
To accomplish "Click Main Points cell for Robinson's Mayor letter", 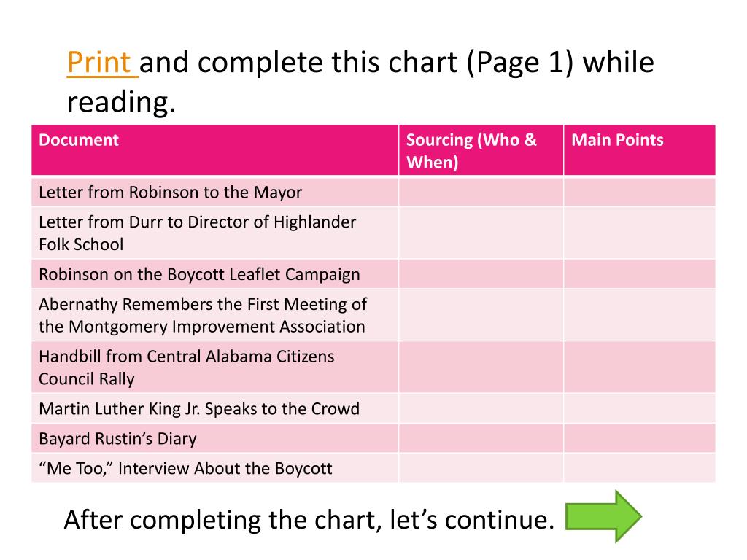I will (x=639, y=192).
